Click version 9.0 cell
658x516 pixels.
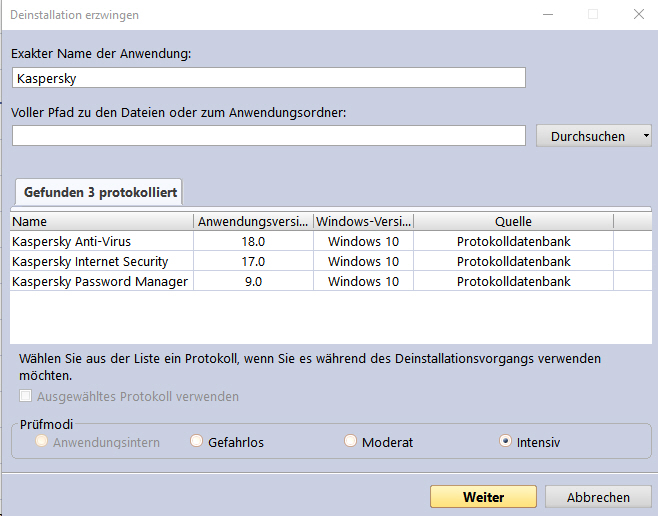click(x=253, y=281)
